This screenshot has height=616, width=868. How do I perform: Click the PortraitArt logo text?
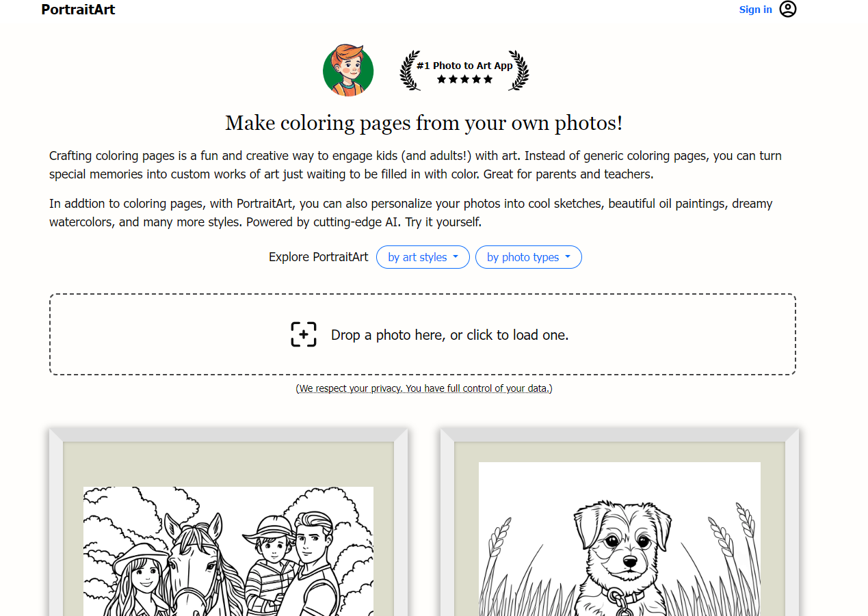[x=78, y=10]
